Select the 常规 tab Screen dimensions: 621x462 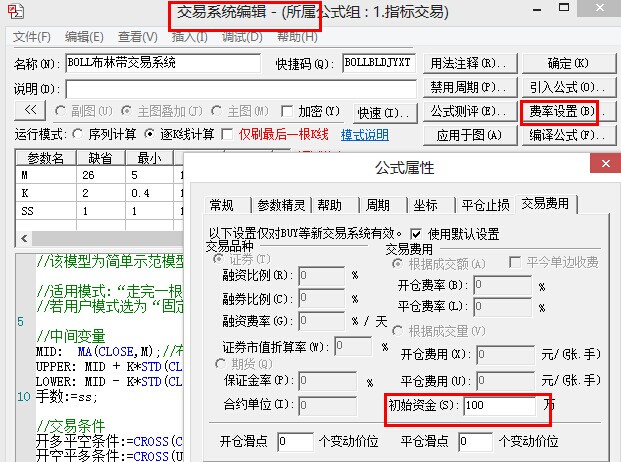tap(221, 205)
